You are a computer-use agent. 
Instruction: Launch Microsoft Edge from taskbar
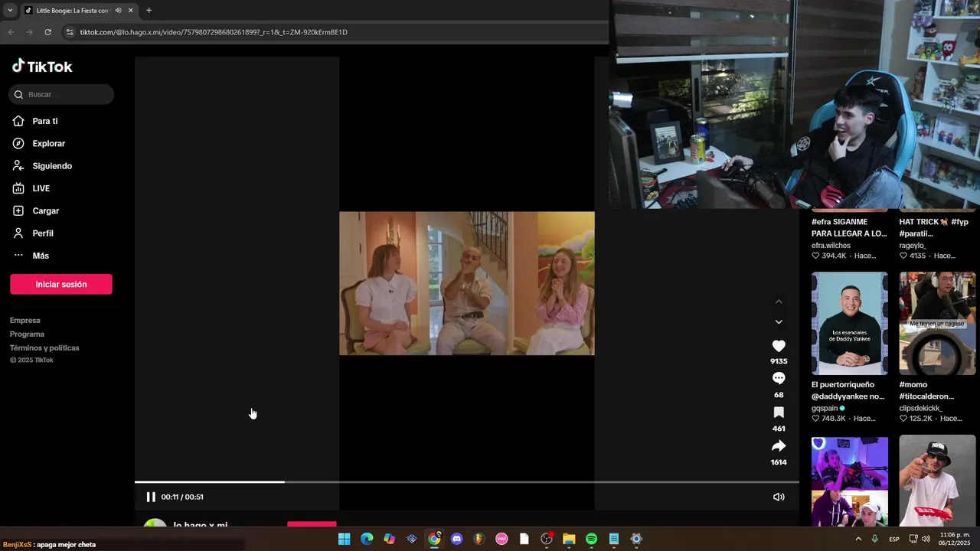367,539
